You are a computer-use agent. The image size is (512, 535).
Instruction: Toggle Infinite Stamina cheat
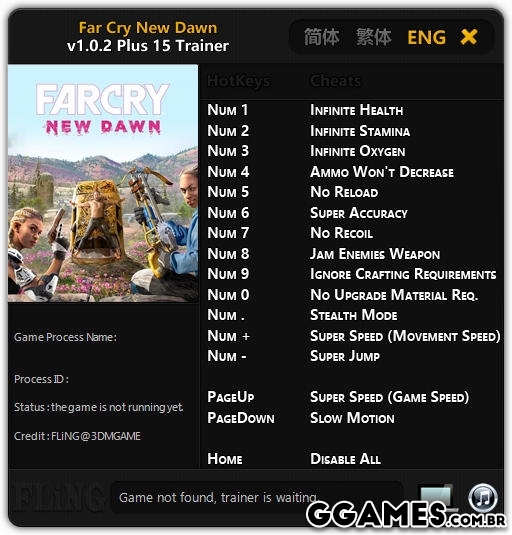coord(360,131)
